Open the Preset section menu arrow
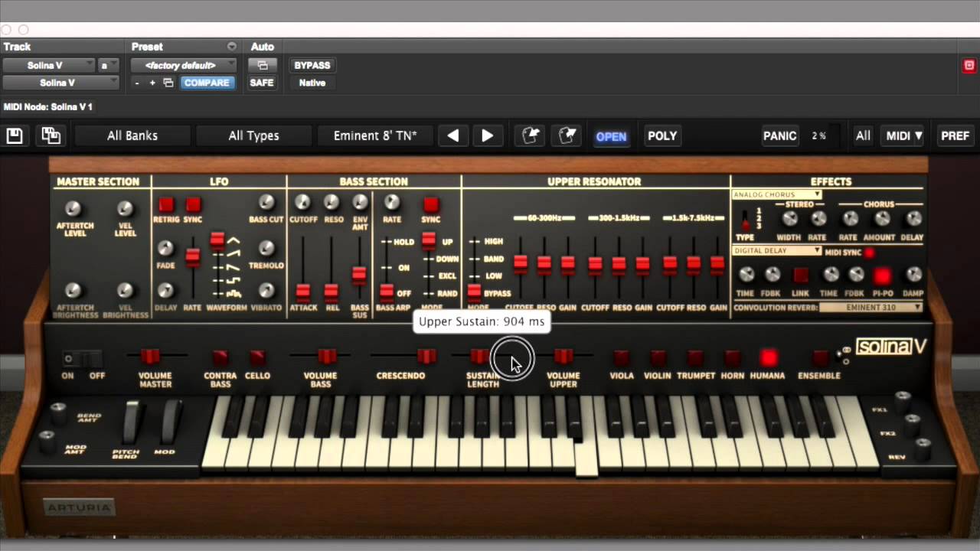The image size is (980, 551). 231,47
